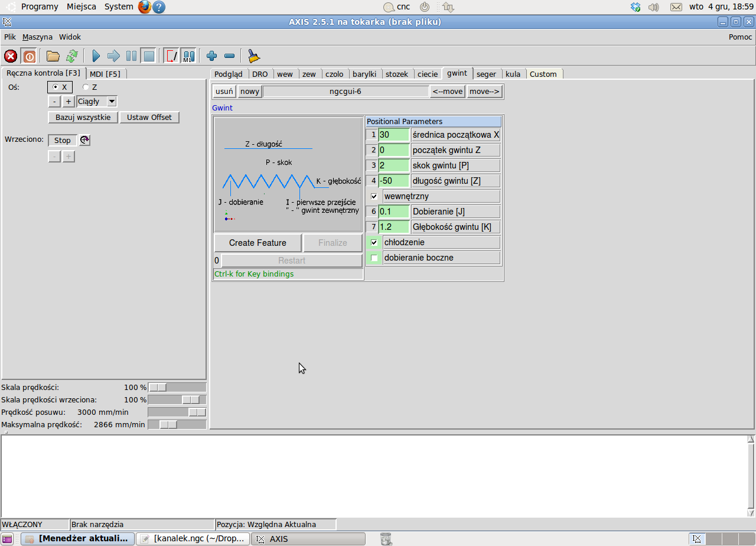Click the Maksymalna prędkość slider

pos(177,424)
